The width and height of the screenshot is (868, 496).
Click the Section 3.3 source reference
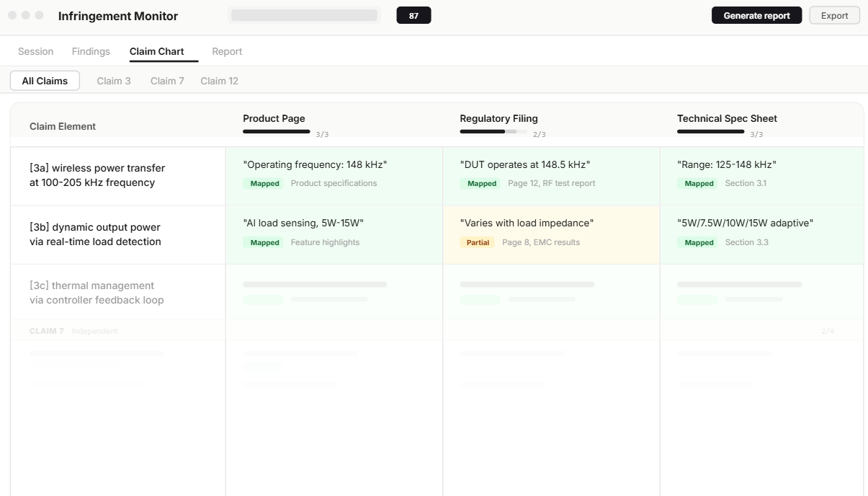pos(746,242)
